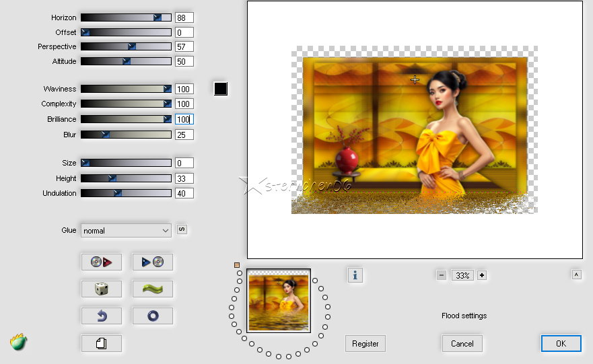The width and height of the screenshot is (593, 364).
Task: Click the Horizon value input field
Action: [x=184, y=17]
